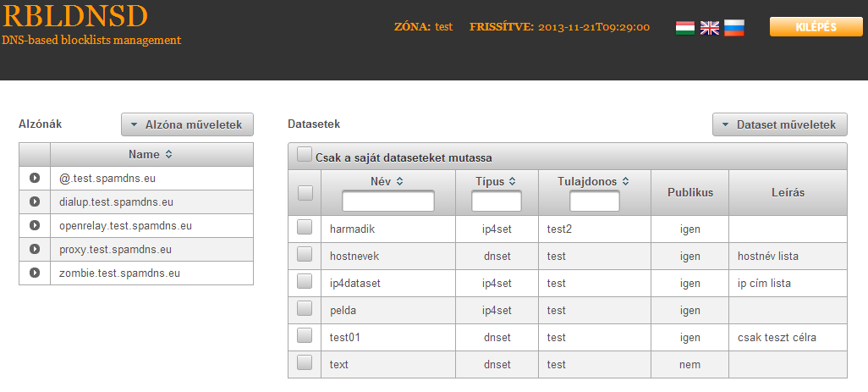The height and width of the screenshot is (392, 868).
Task: Click the arrow icon for proxy.test.spamdns.eu
Action: click(35, 249)
